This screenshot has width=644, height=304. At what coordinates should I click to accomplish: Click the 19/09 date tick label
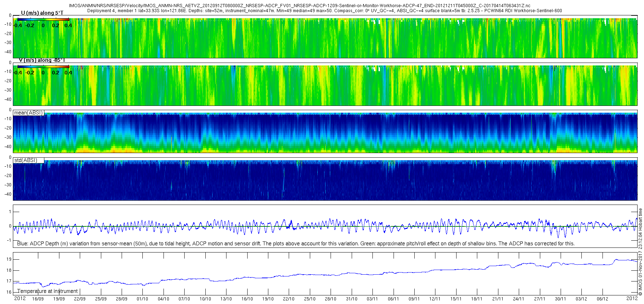(x=59, y=299)
